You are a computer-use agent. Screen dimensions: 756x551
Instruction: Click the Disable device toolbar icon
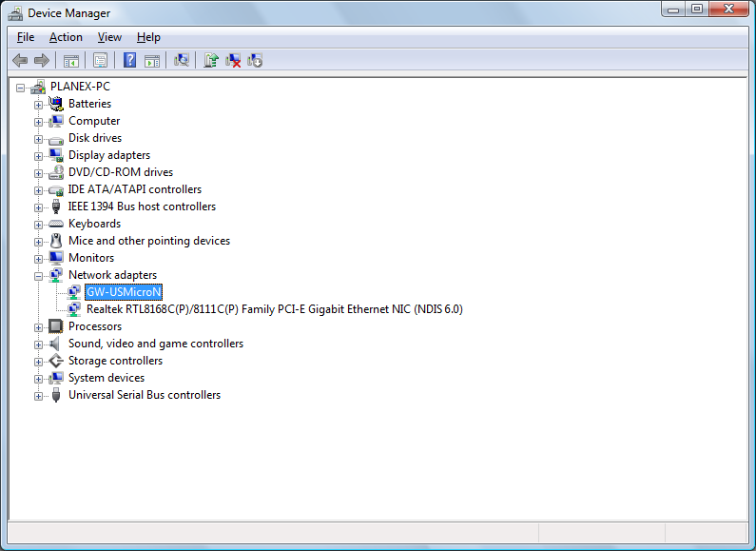pos(255,60)
